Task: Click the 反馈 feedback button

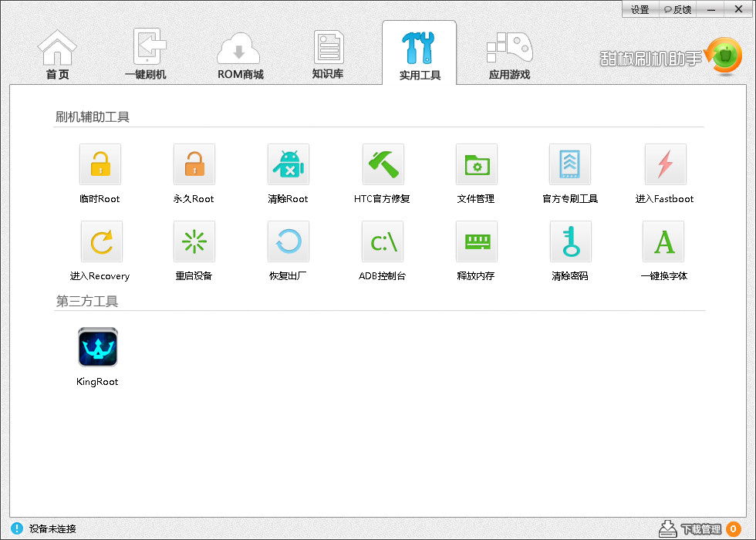Action: [x=677, y=9]
